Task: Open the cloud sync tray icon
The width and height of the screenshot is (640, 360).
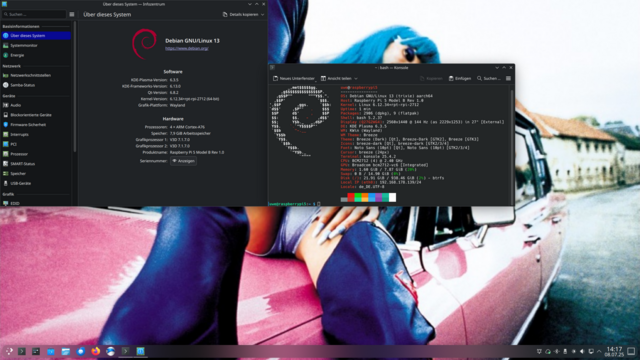Action: pyautogui.click(x=548, y=351)
